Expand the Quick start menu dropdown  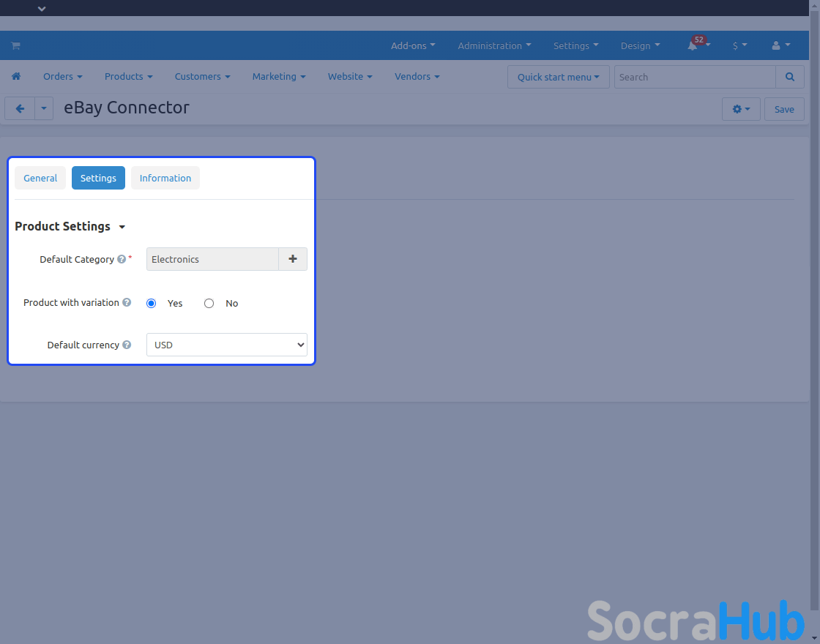(x=558, y=77)
